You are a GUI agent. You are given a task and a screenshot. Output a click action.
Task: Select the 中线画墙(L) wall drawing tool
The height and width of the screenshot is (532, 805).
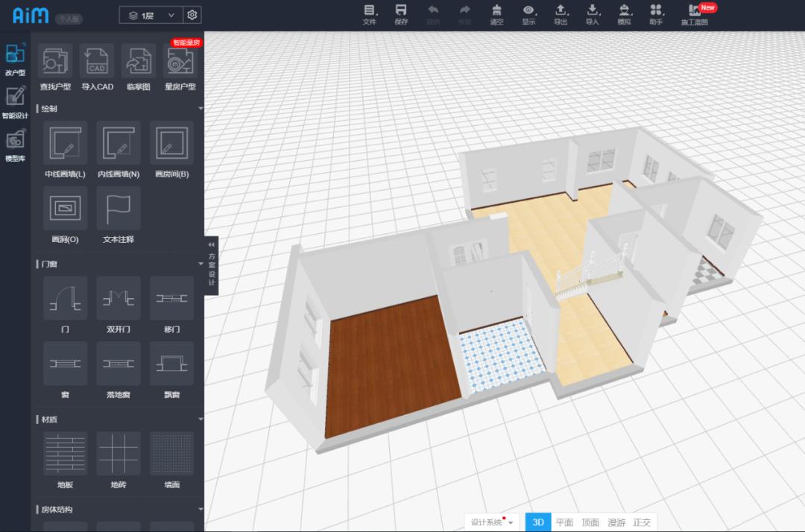pos(65,143)
